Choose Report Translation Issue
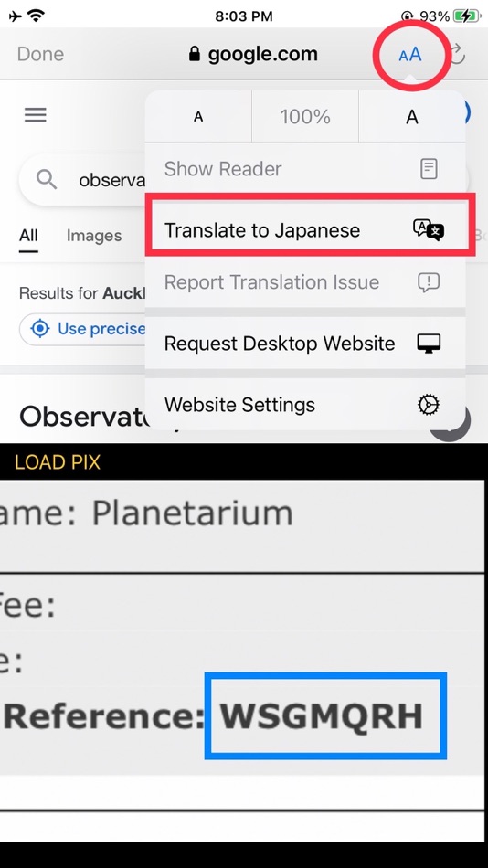This screenshot has height=868, width=488. pos(305,282)
